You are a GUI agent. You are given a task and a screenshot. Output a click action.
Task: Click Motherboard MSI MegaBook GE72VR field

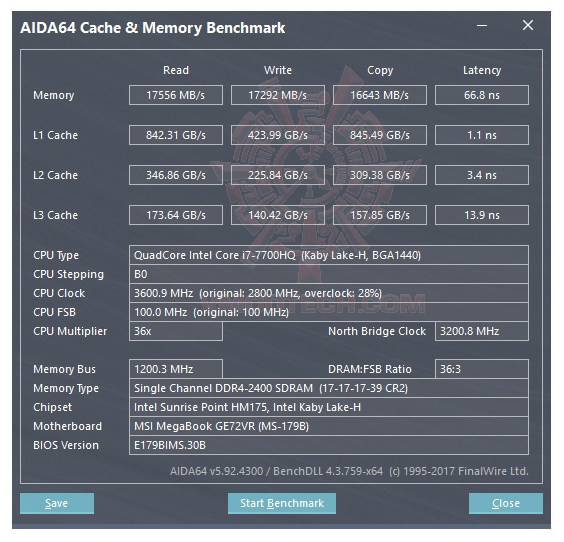click(x=329, y=426)
